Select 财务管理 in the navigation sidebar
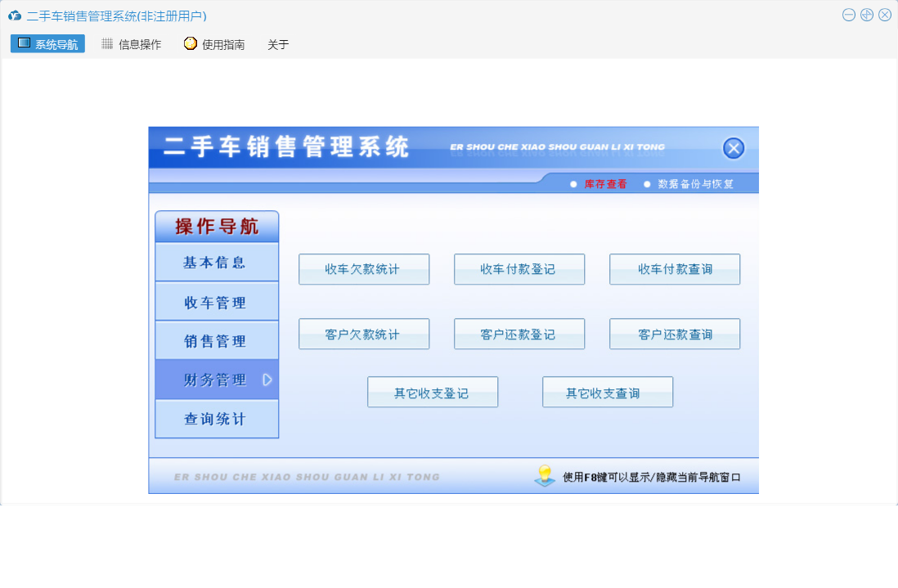 (217, 379)
